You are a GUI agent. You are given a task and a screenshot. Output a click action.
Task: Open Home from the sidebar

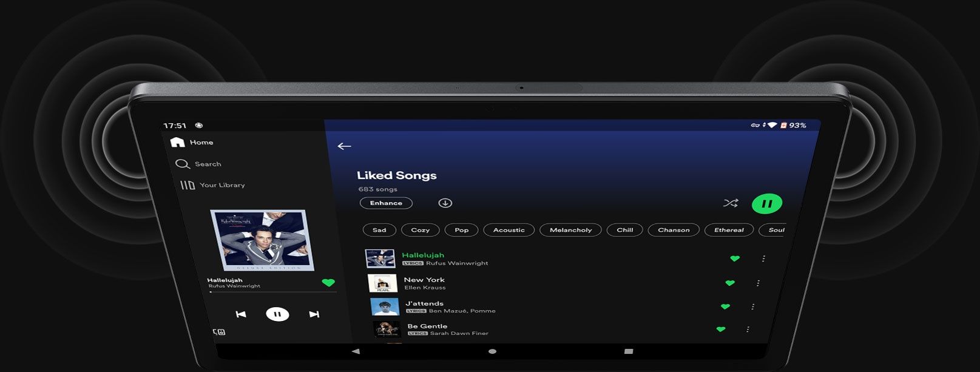192,143
